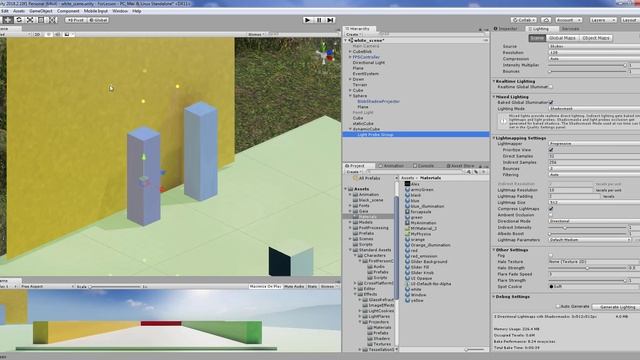
Task: Select the blue_illumination material icon
Action: tap(407, 207)
